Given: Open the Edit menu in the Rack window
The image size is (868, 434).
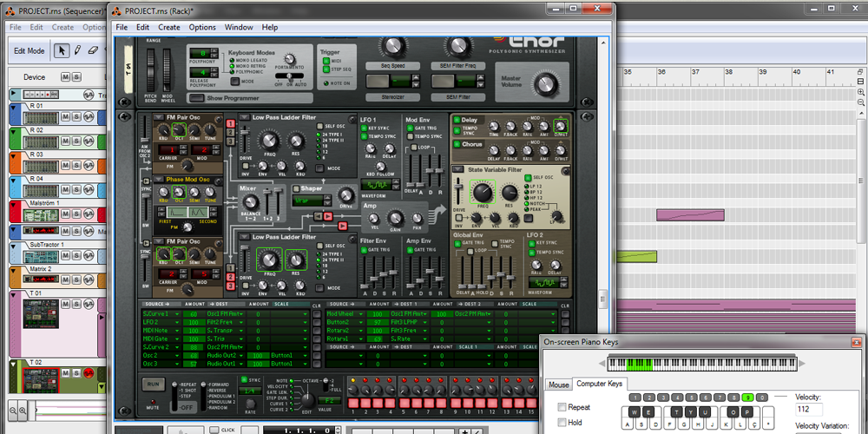Looking at the screenshot, I should click(x=143, y=27).
